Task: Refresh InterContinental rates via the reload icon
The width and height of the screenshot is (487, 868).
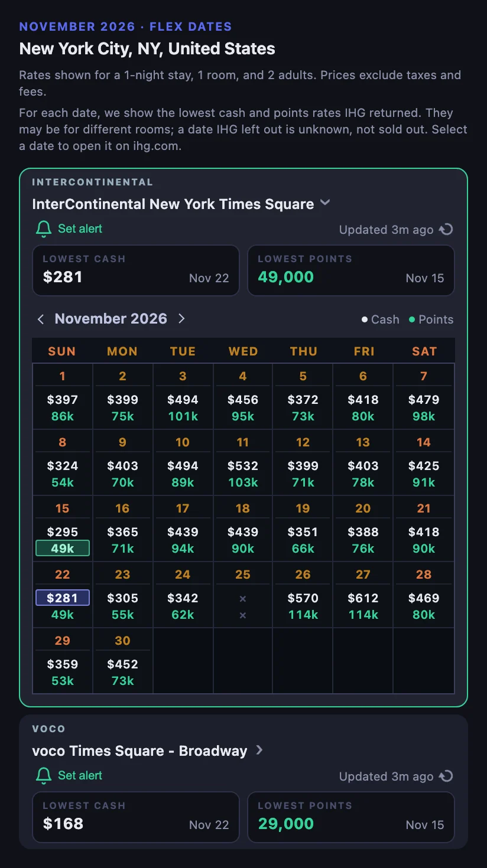Action: [446, 230]
